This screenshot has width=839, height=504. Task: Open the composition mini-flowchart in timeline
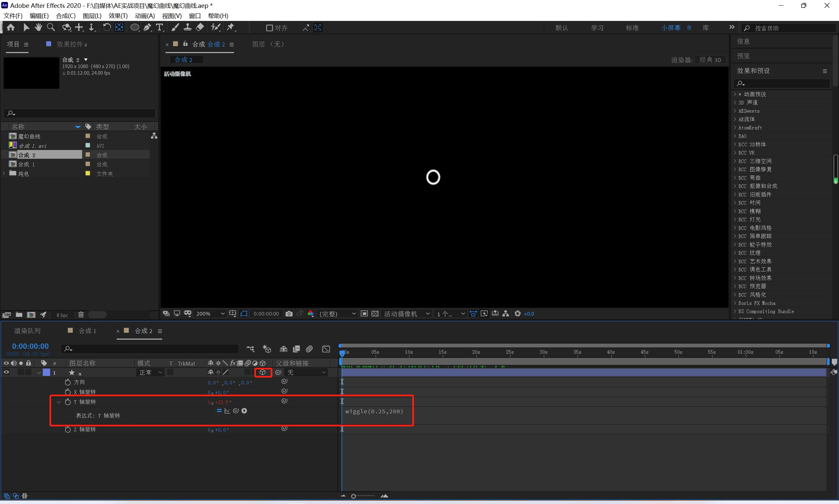point(250,349)
